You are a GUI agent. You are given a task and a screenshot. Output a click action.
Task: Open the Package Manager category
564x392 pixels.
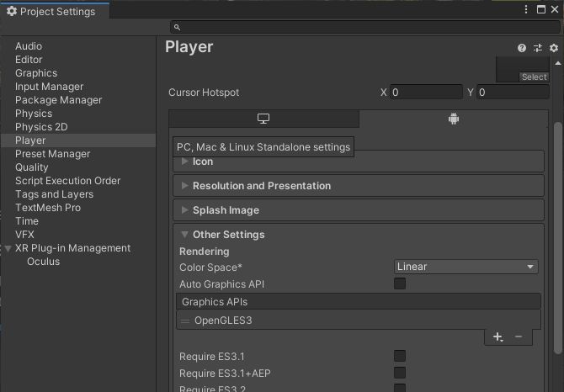click(x=58, y=100)
